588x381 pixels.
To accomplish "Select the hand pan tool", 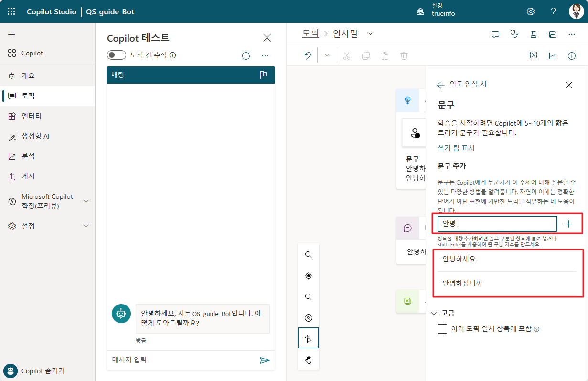I will click(x=309, y=359).
